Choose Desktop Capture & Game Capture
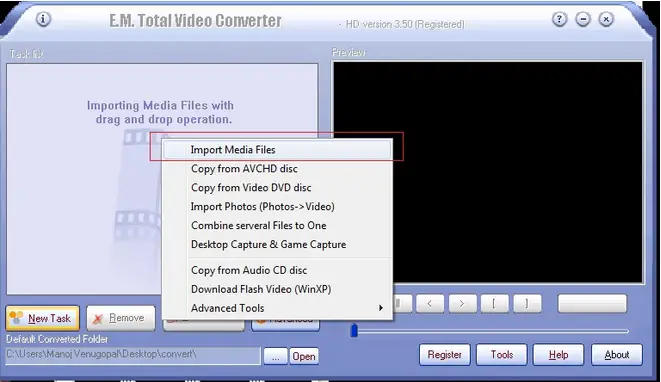 click(277, 245)
